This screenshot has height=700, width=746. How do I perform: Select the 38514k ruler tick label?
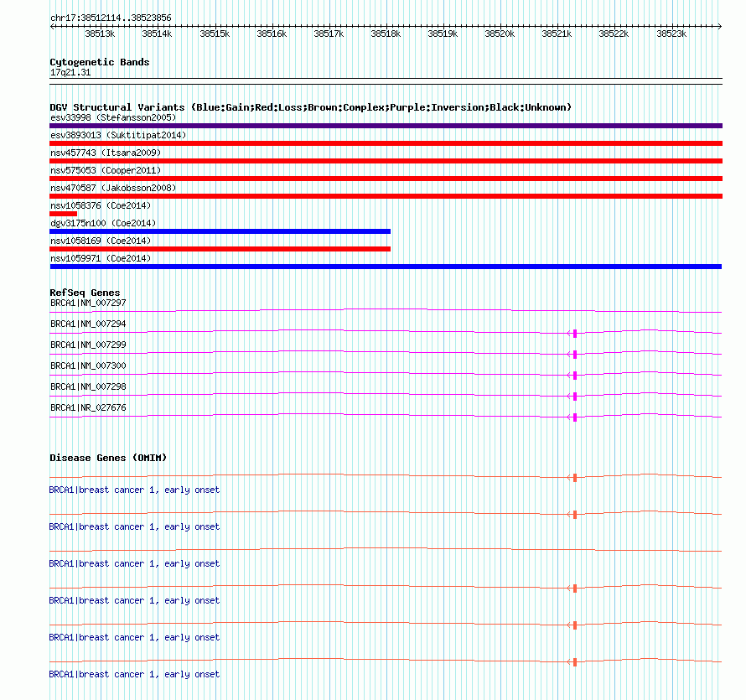157,34
